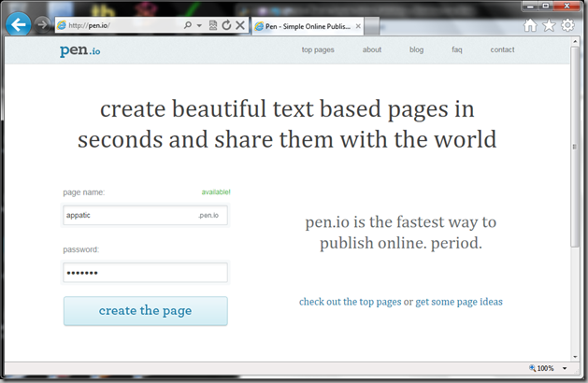Open the top pages nav link
Image resolution: width=588 pixels, height=383 pixels.
318,50
